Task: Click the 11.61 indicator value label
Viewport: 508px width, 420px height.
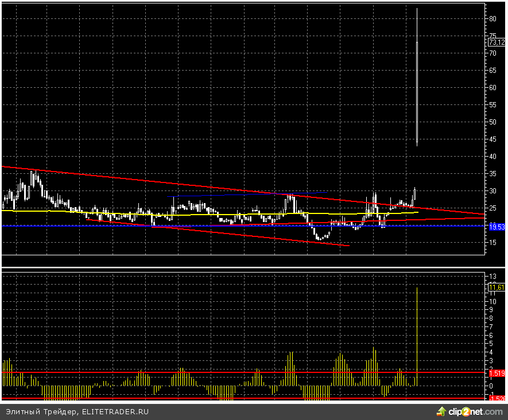Action: tap(496, 287)
